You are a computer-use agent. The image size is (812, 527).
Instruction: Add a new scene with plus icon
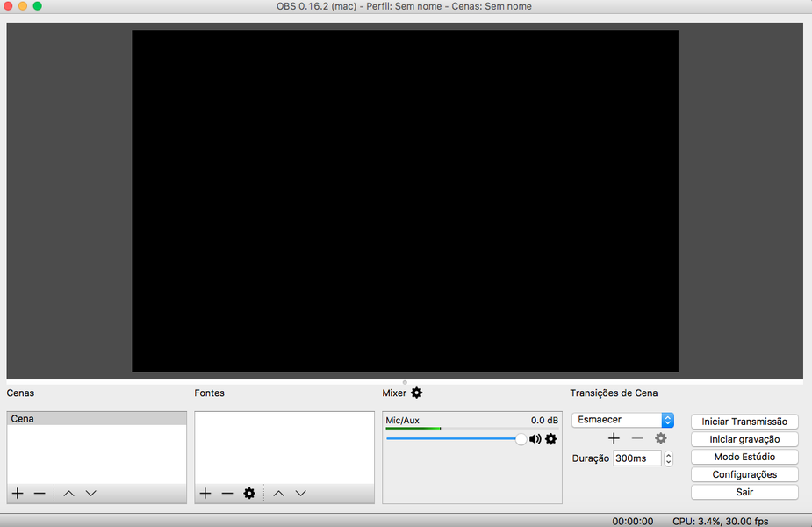coord(18,493)
